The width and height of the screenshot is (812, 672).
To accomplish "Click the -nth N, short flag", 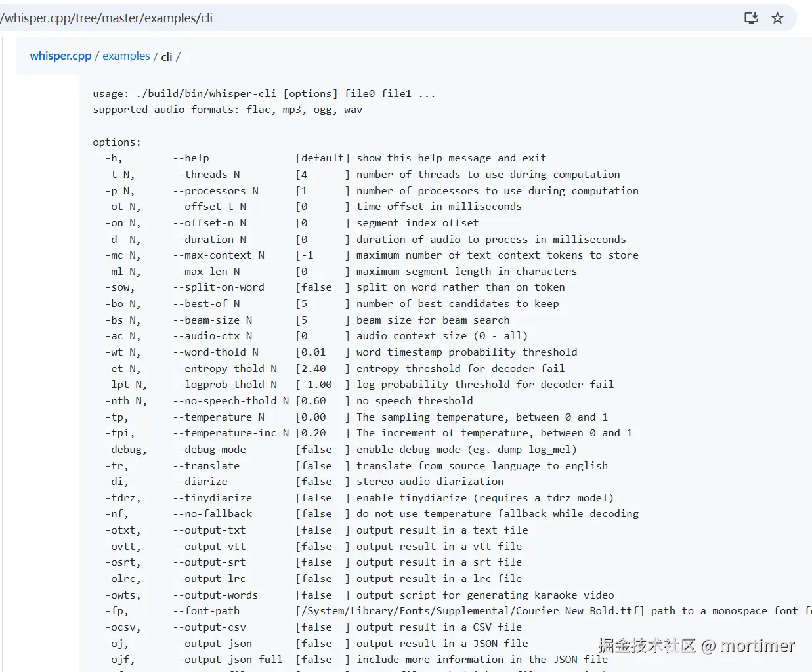I will click(126, 400).
